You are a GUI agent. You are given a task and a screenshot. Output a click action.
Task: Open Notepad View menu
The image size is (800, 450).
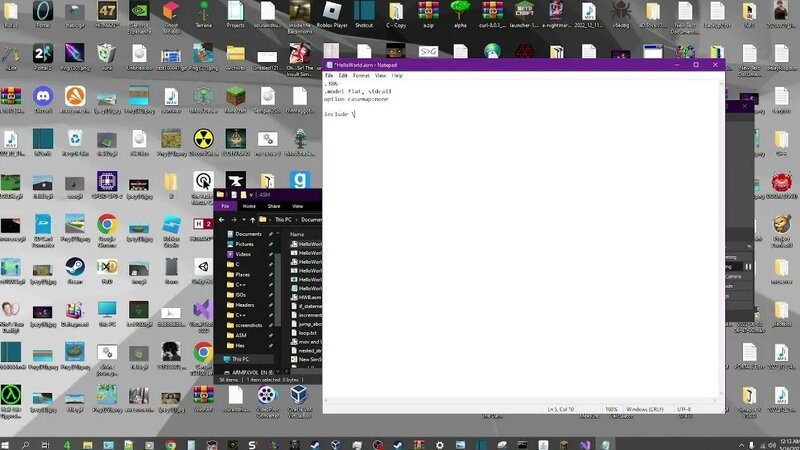pyautogui.click(x=381, y=76)
